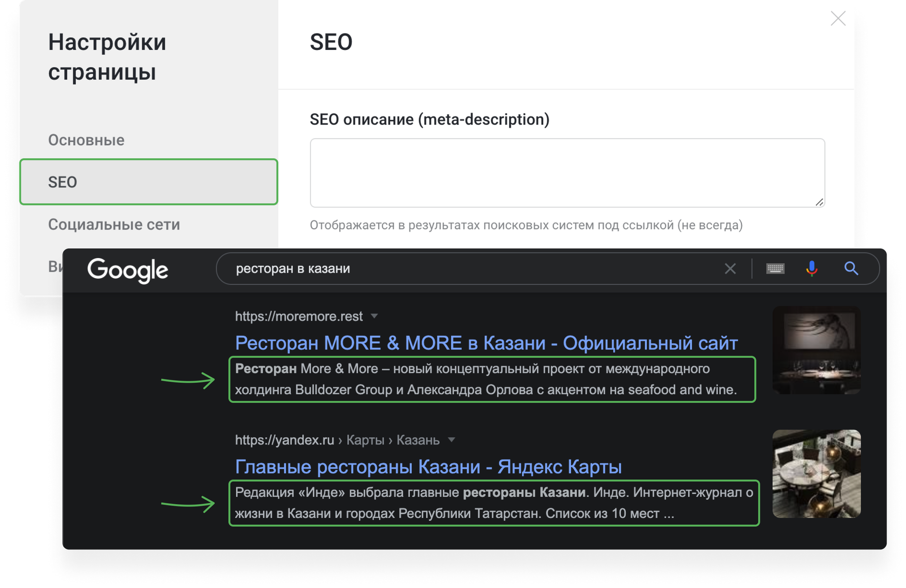Click the Google logo
This screenshot has width=906, height=588.
click(128, 270)
